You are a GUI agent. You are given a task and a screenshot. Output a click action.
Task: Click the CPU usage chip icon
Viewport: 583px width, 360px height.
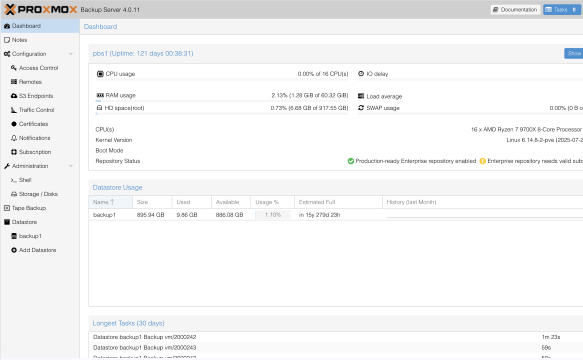(100, 74)
